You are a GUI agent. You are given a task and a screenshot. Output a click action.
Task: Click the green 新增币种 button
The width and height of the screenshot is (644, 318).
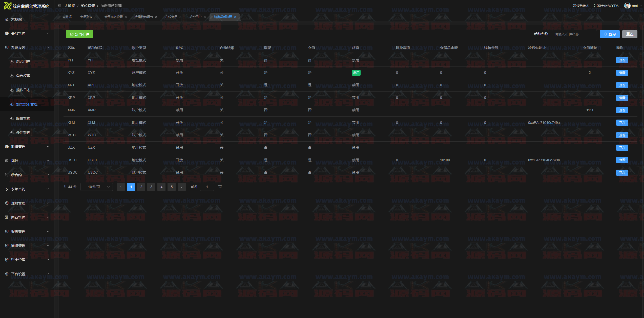tap(79, 34)
